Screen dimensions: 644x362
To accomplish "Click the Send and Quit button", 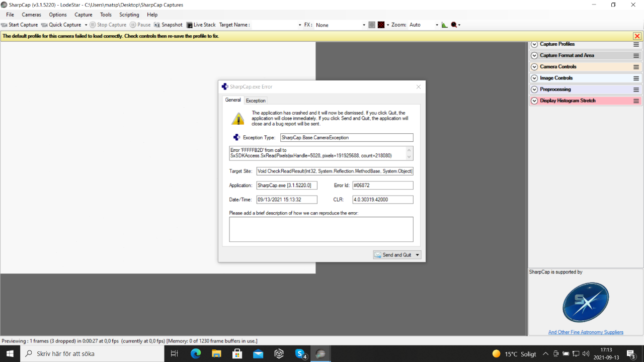I will pyautogui.click(x=393, y=255).
